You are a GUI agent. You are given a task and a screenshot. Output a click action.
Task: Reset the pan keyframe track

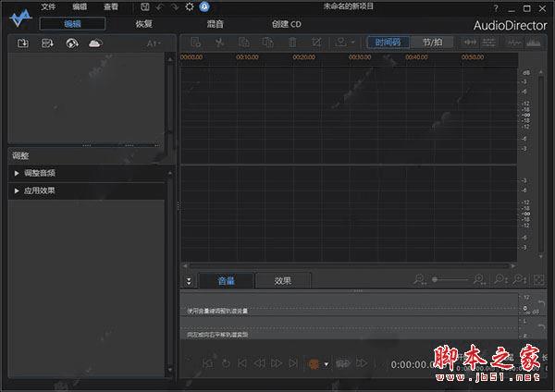541,327
